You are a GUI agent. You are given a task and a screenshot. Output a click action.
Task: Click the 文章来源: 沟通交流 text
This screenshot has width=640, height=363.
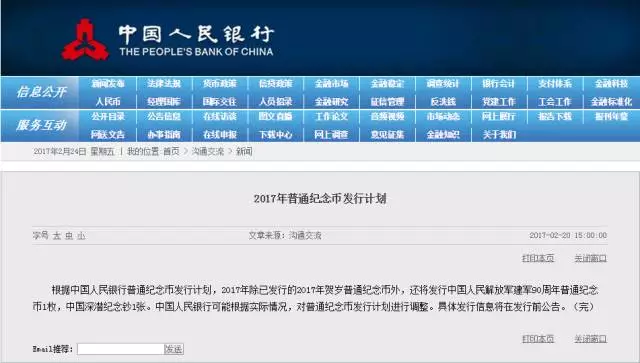(x=285, y=235)
